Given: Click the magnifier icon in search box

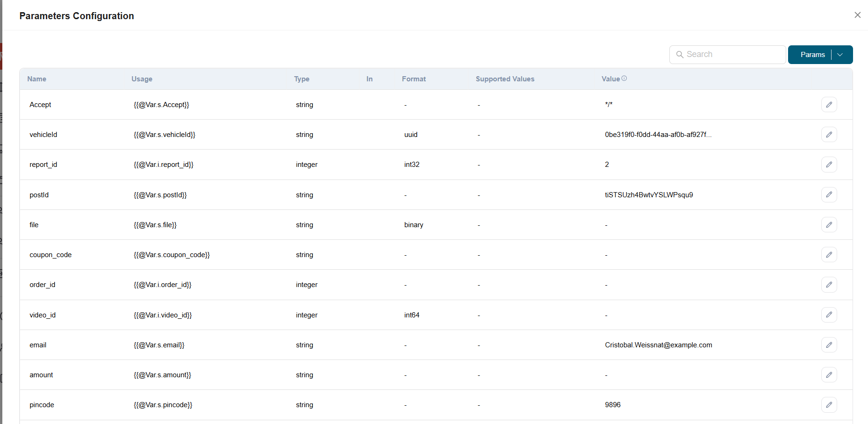Looking at the screenshot, I should click(681, 55).
